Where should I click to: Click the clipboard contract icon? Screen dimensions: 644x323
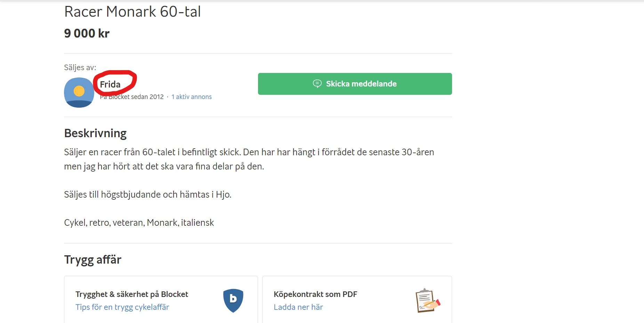click(427, 301)
